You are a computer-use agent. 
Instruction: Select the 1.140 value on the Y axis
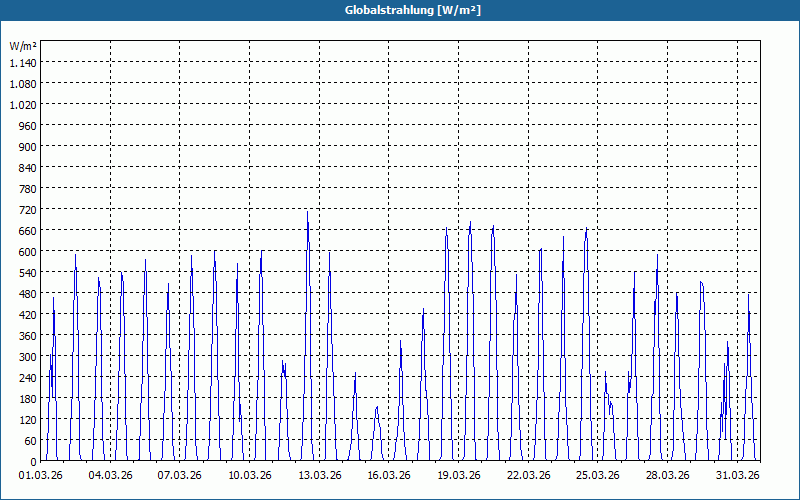[23, 63]
